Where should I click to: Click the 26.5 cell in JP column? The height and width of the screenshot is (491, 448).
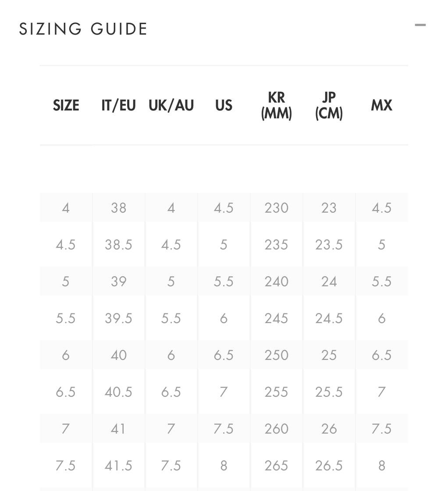click(329, 465)
